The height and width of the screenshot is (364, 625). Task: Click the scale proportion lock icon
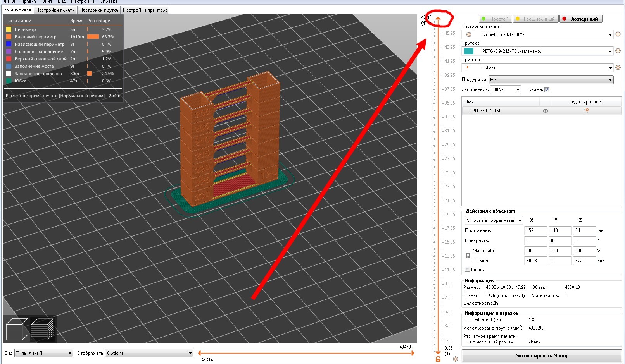click(468, 256)
